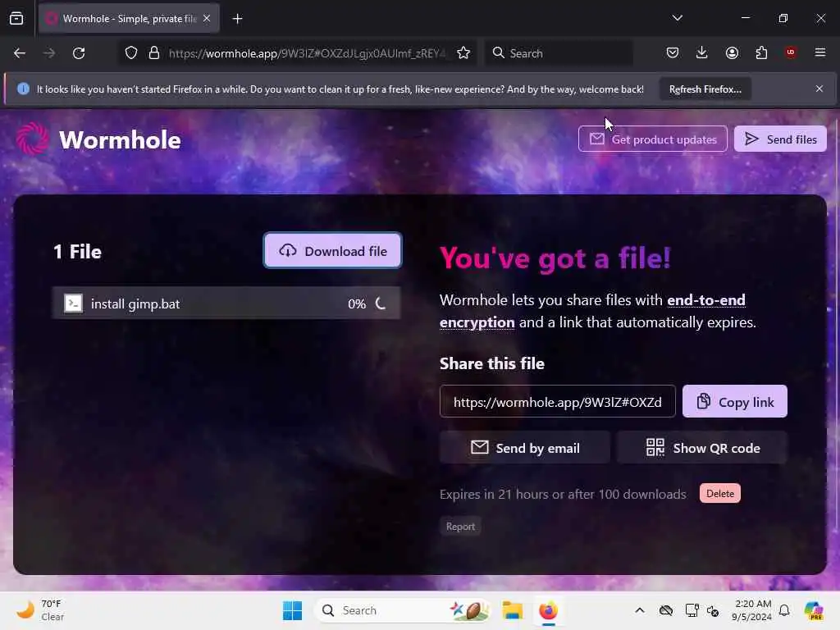This screenshot has width=840, height=630.
Task: Click the Refresh Firefox... button
Action: coord(705,89)
